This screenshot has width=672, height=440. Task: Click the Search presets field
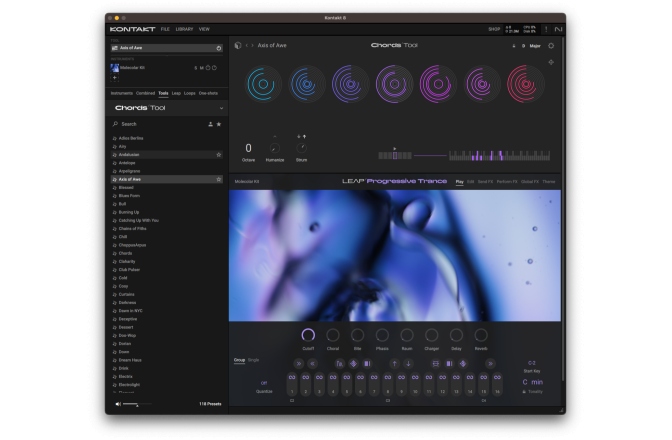[159, 124]
